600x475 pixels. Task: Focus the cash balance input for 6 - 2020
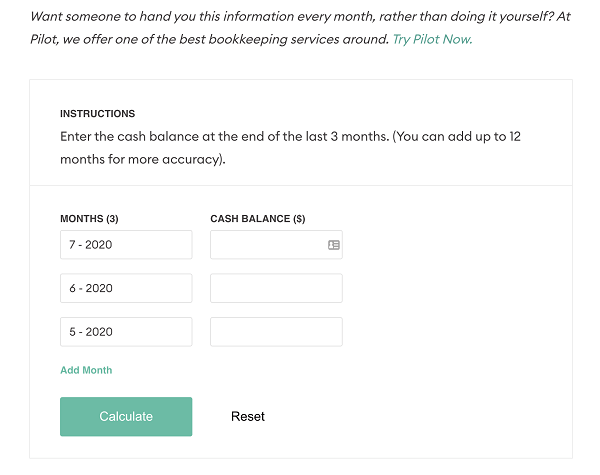276,288
